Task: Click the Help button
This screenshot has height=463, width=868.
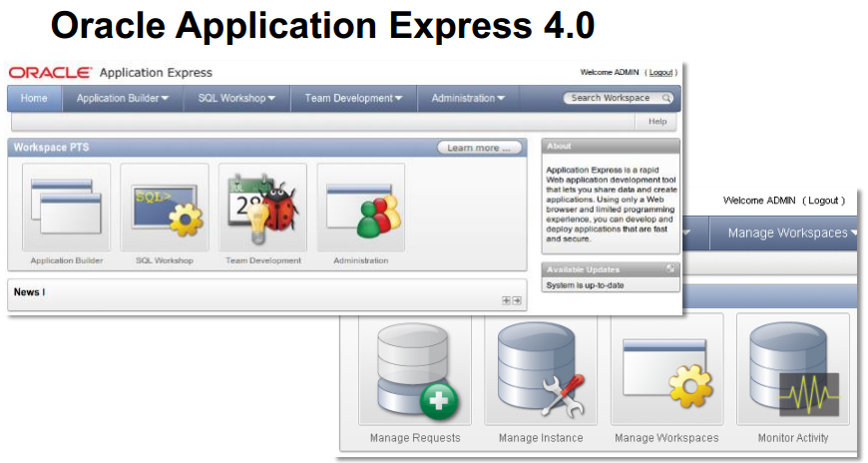Action: click(x=657, y=122)
